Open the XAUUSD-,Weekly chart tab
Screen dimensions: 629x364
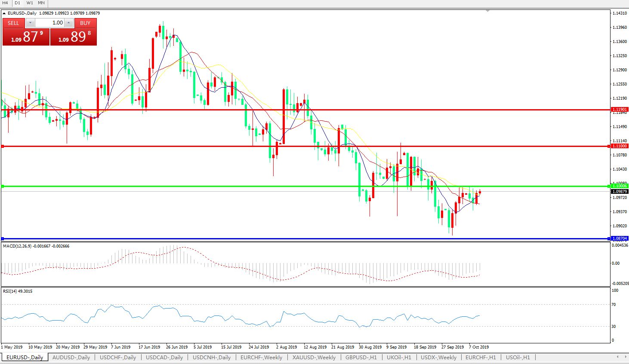314,357
